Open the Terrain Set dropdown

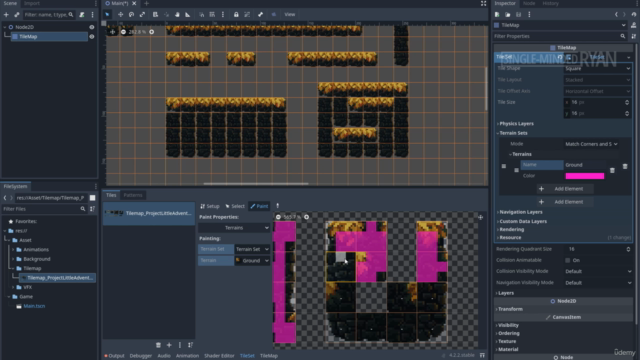(252, 249)
